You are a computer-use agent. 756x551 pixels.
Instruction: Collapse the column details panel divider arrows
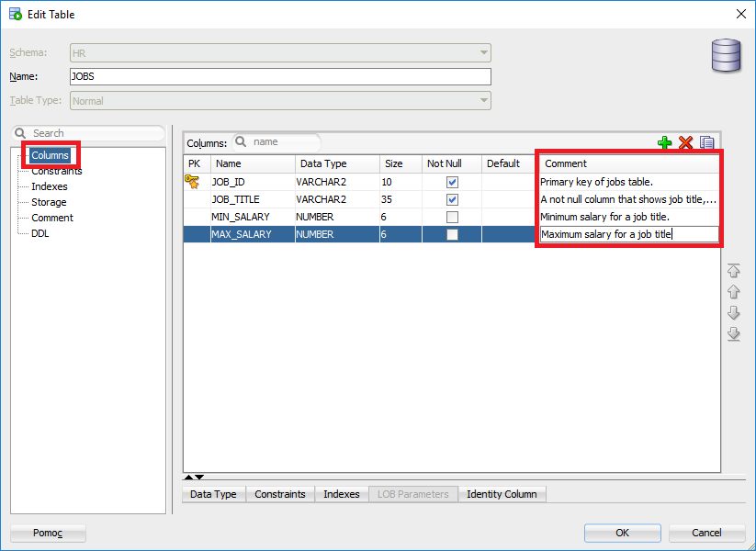click(194, 478)
